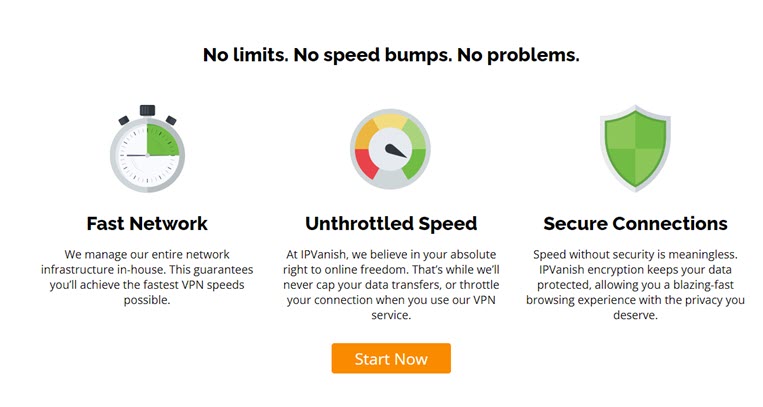Select the Fast Network heading
This screenshot has width=763, height=407.
pos(147,223)
